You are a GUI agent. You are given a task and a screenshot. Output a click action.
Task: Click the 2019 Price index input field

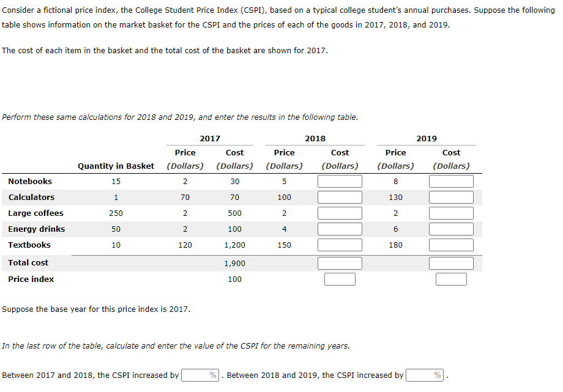450,278
